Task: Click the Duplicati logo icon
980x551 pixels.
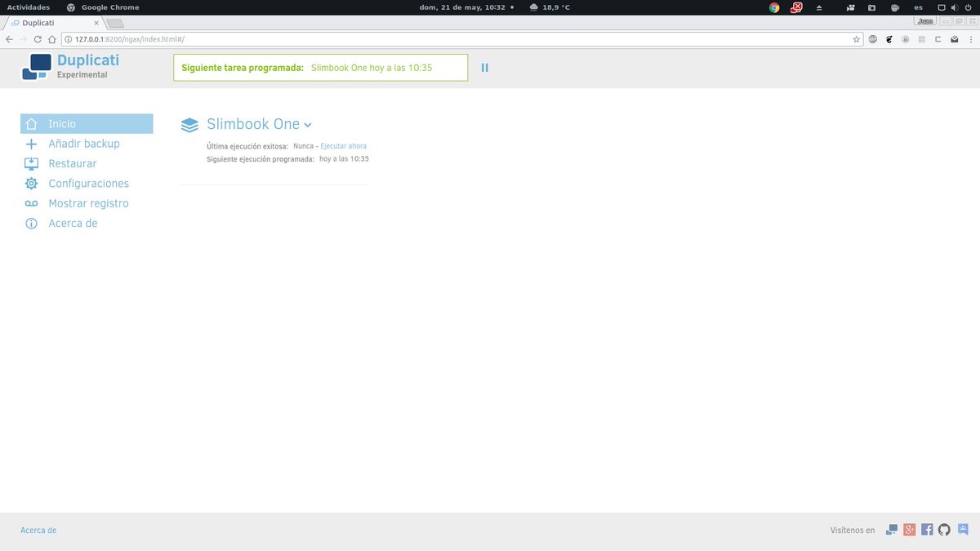Action: click(37, 67)
